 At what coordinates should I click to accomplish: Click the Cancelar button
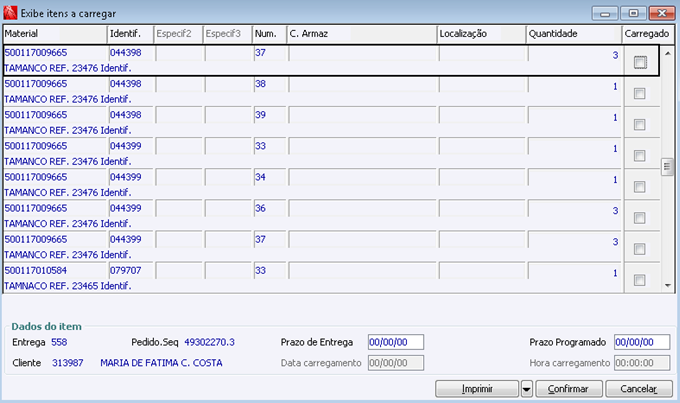[639, 389]
